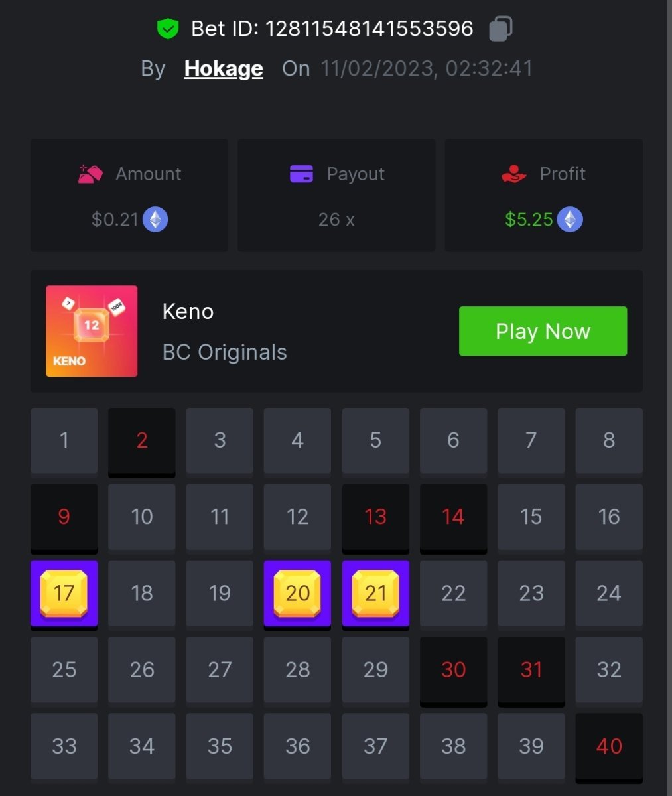
Task: Click the Keno game title text
Action: pyautogui.click(x=188, y=311)
